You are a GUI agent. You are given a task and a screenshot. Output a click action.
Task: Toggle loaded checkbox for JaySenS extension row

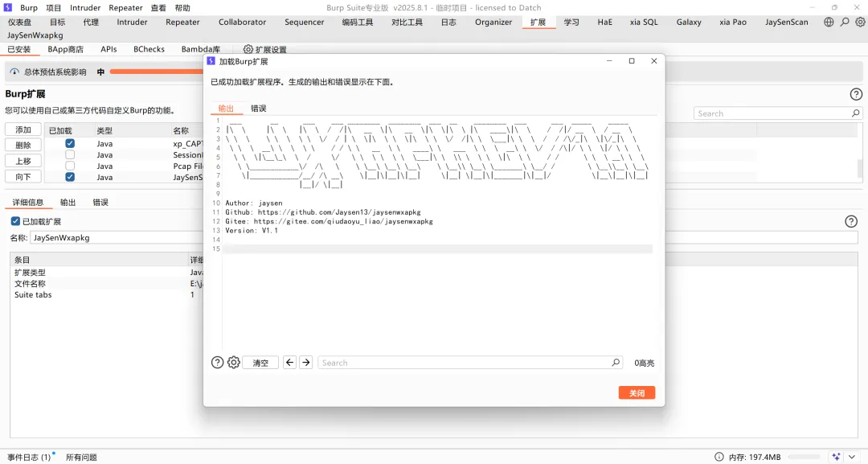pos(70,177)
